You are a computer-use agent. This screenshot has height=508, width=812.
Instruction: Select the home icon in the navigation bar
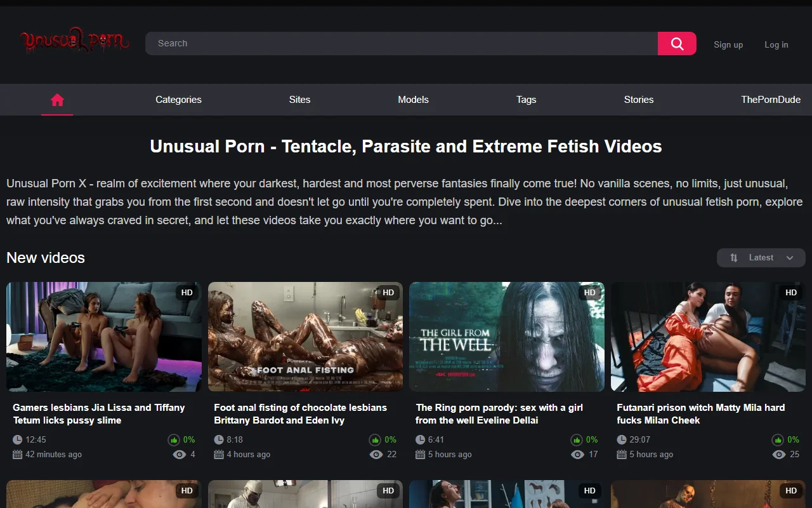coord(57,100)
